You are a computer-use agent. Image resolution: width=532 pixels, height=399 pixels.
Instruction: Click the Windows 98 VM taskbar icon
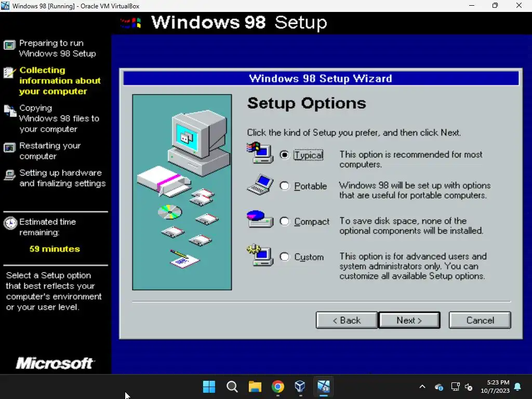coord(323,387)
